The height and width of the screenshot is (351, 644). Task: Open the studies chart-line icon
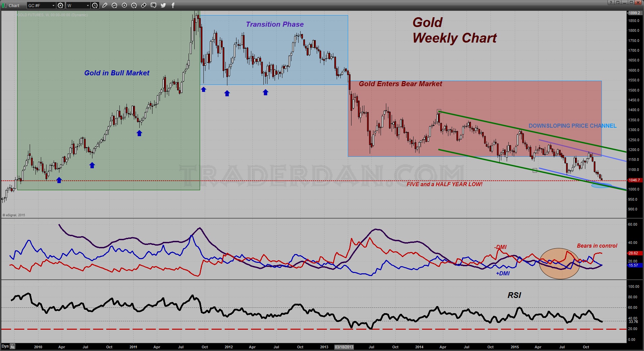click(x=114, y=5)
